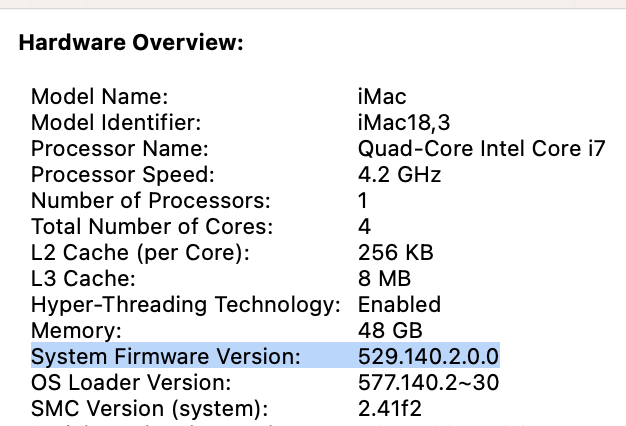Click the Quad-Core Intel Core i7 value
626x426 pixels.
(x=481, y=149)
